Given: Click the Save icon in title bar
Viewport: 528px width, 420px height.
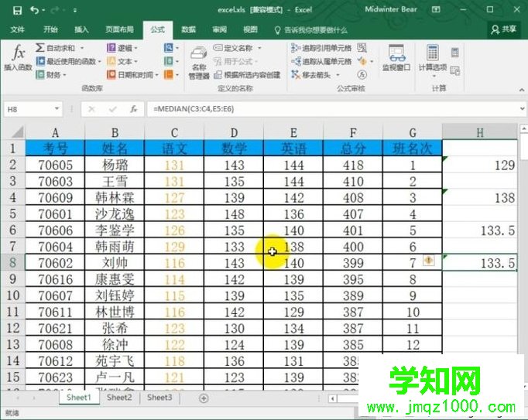Looking at the screenshot, I should click(x=17, y=10).
